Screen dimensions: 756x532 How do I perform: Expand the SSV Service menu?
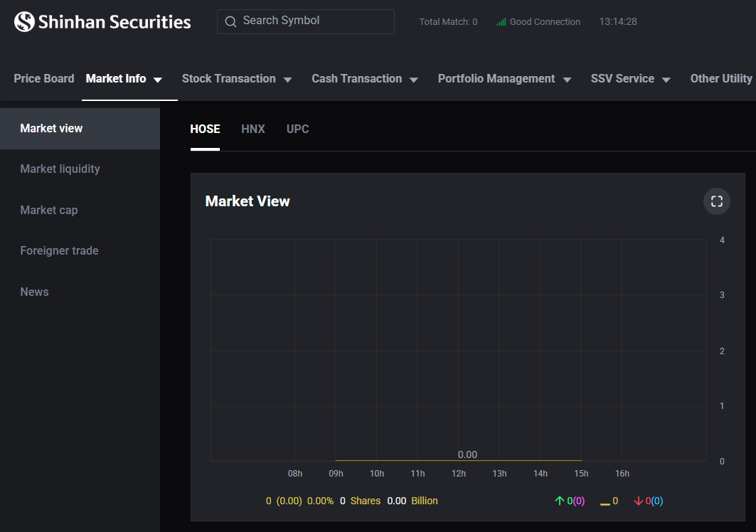(630, 79)
